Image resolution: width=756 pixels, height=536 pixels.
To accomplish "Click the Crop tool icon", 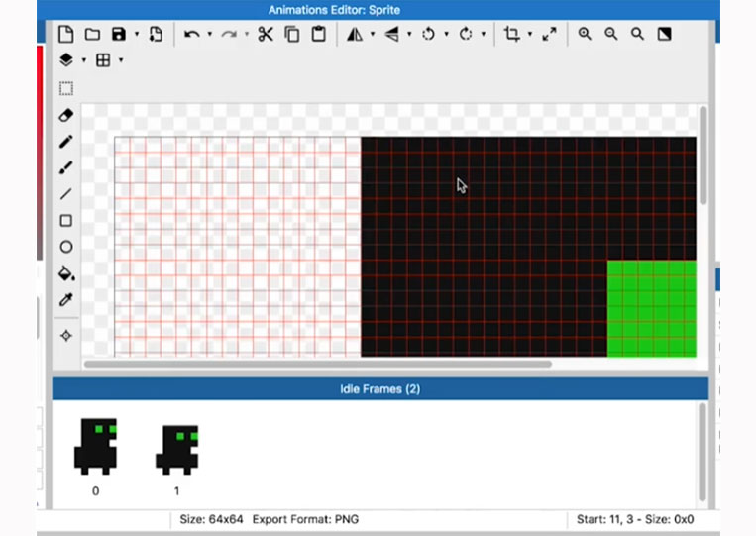I will coord(511,35).
